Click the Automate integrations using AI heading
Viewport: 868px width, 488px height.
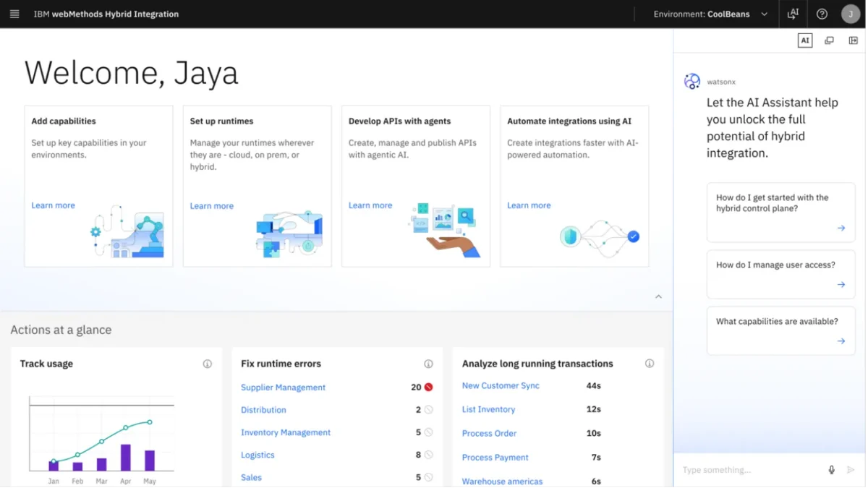pyautogui.click(x=569, y=121)
